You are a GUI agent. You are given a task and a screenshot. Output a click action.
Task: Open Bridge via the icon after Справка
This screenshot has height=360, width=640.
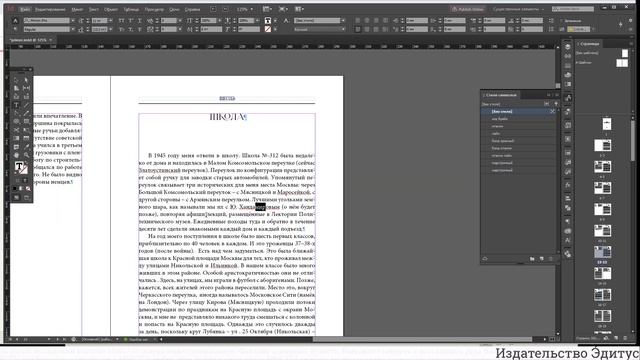click(x=213, y=9)
